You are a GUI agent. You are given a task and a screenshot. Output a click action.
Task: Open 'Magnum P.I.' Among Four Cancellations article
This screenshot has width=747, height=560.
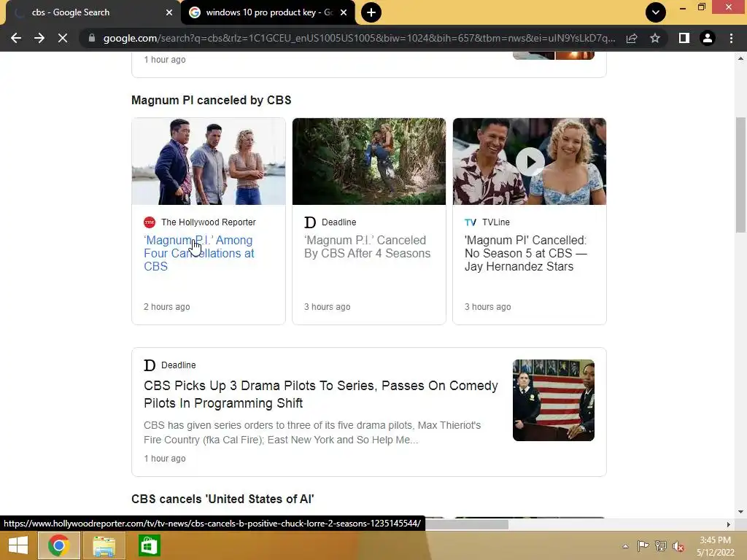[x=198, y=253]
